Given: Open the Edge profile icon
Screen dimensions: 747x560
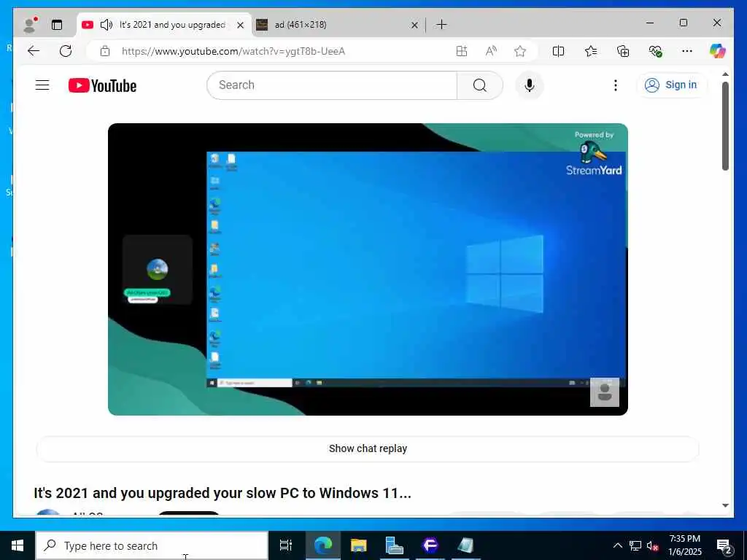Looking at the screenshot, I should [31, 24].
